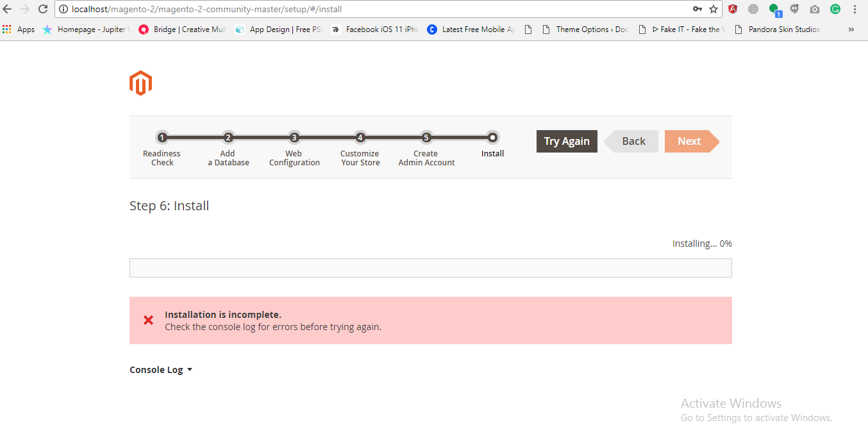Open the Chrome three-dot menu
Screen dimensions: 868x432
pyautogui.click(x=855, y=9)
